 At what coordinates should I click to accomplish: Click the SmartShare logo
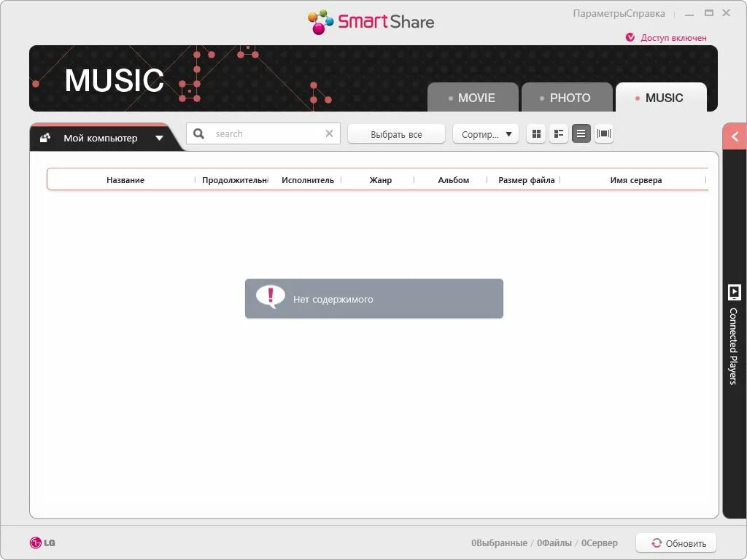[x=371, y=21]
